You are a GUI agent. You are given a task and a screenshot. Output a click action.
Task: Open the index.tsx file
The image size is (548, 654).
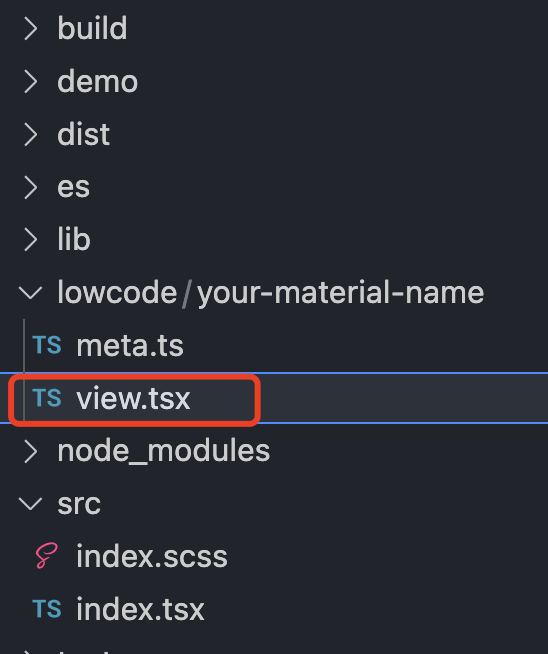(140, 609)
